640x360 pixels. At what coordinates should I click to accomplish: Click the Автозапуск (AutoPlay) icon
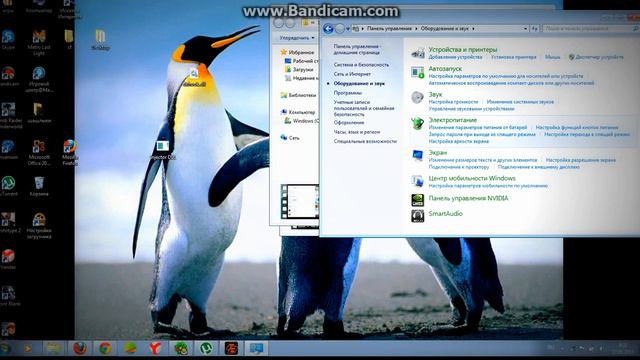pos(418,73)
